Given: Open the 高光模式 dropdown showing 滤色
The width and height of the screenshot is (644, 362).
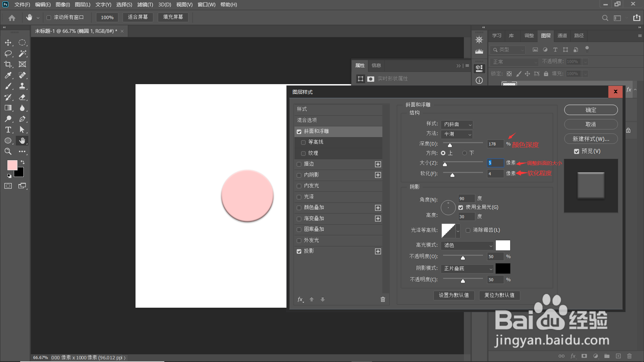Looking at the screenshot, I should 468,246.
